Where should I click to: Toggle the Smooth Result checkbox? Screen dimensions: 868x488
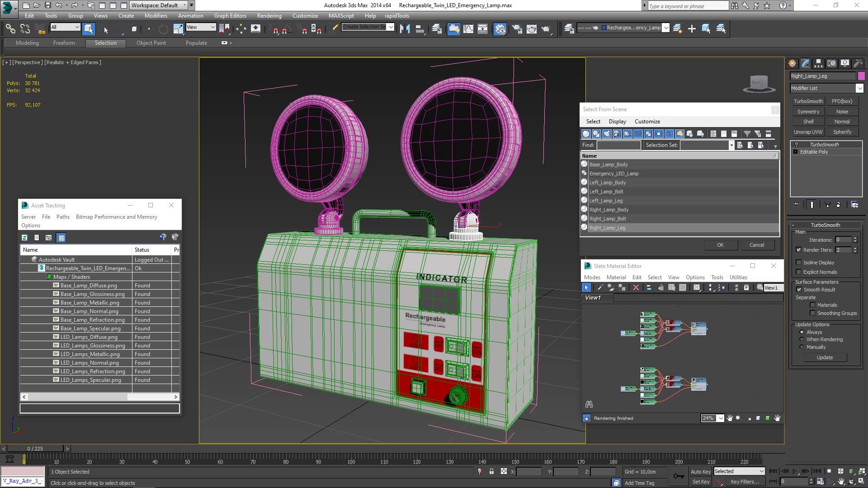point(799,290)
